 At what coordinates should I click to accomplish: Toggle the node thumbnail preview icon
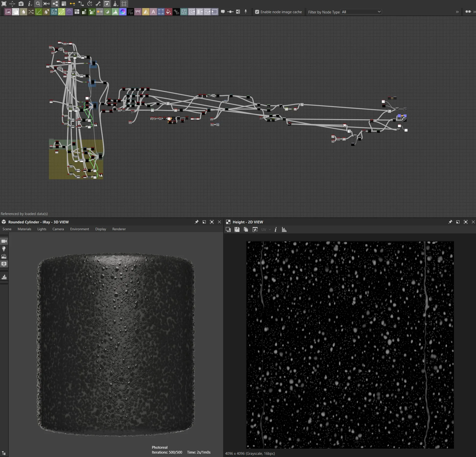(x=107, y=4)
